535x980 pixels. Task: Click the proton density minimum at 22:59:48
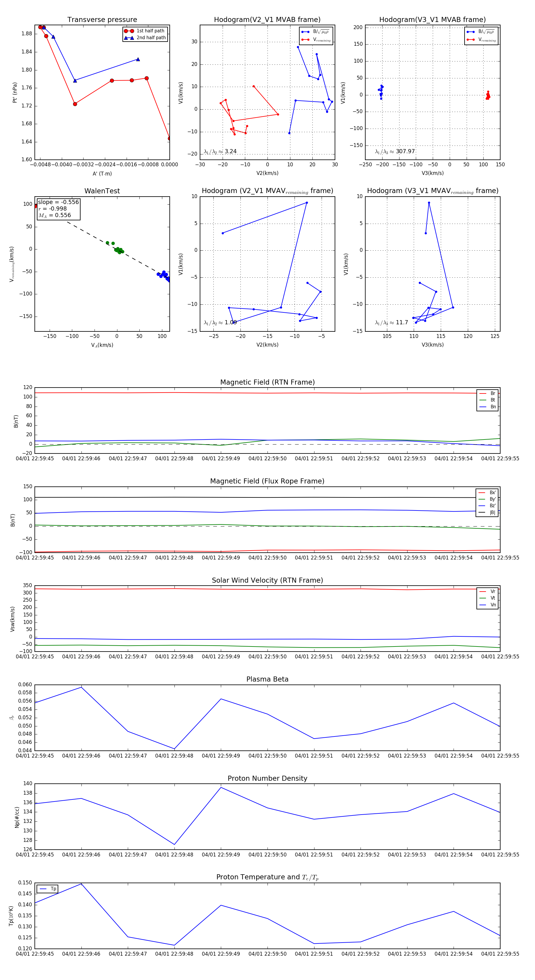coord(174,845)
